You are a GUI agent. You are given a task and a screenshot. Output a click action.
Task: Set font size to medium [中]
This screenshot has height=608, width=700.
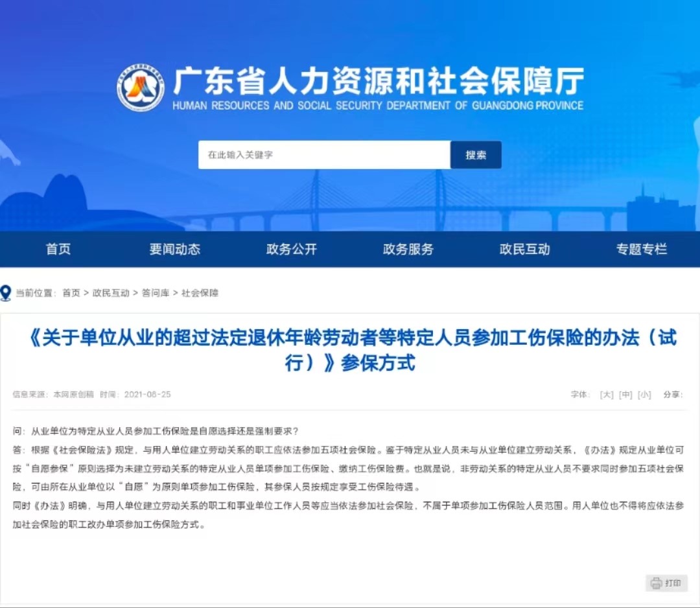coord(625,395)
